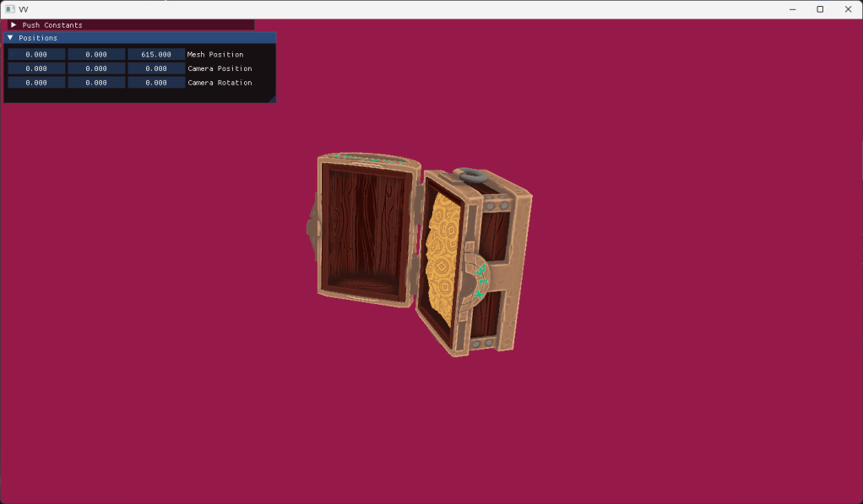Click the metal ring handle on the chest

pos(469,176)
